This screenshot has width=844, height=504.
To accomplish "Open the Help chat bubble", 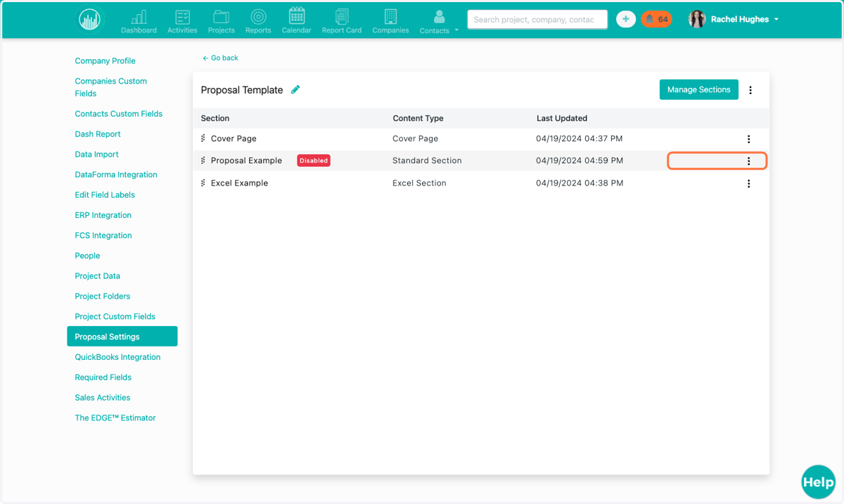I will click(818, 482).
